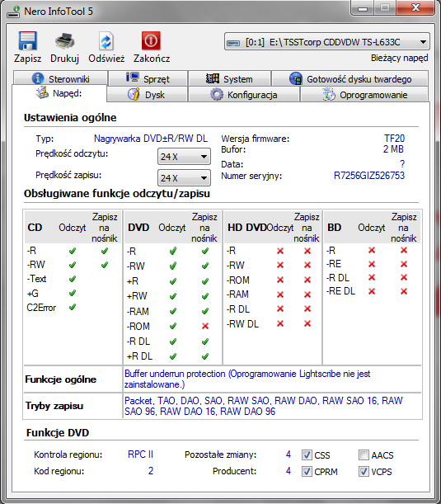
Task: Enable the AACS checkbox
Action: point(364,455)
